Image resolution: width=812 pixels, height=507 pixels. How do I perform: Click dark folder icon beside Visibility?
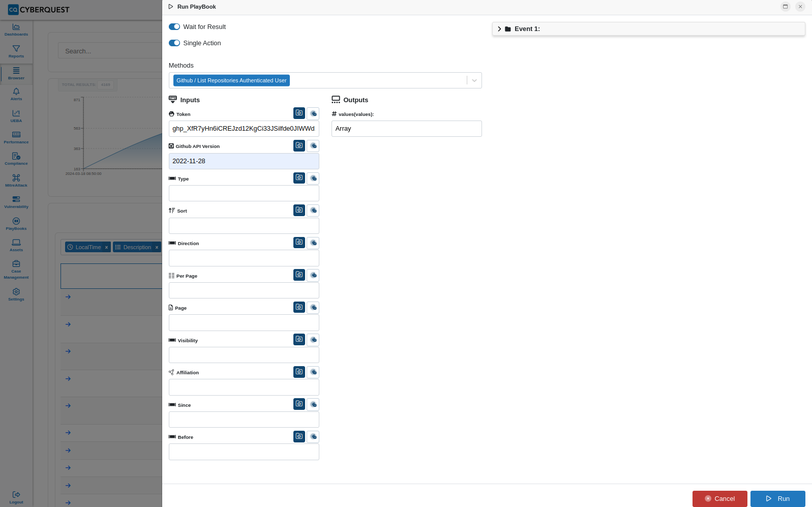point(299,339)
